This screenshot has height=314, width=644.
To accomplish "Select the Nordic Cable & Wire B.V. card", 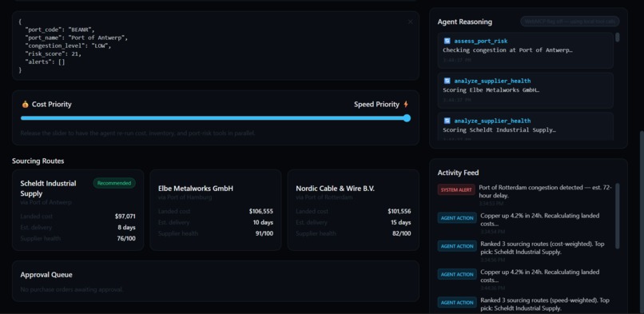I will pos(353,210).
